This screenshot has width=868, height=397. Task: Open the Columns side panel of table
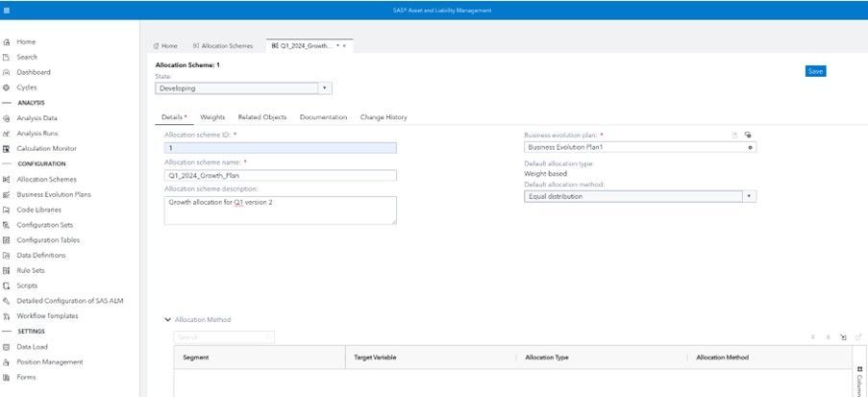pos(858,381)
